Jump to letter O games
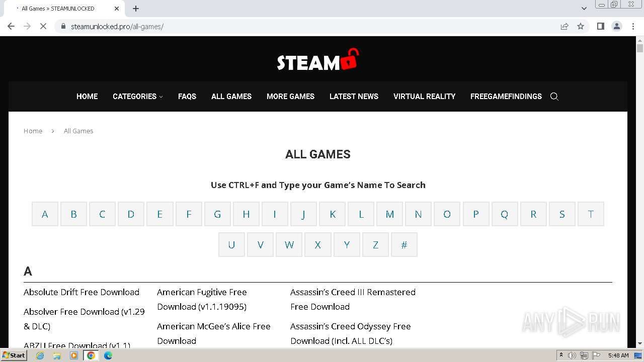Viewport: 644px width, 362px height. 447,214
